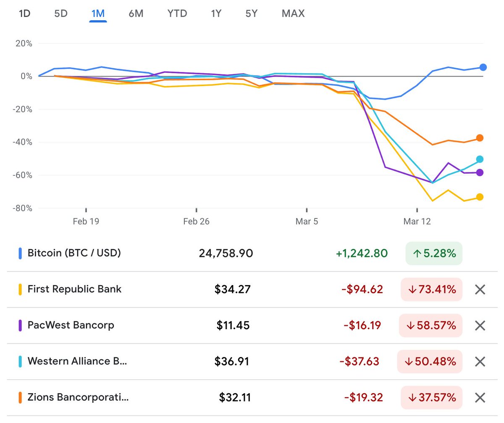504x423 pixels.
Task: Click Zions price $32.11
Action: click(235, 398)
